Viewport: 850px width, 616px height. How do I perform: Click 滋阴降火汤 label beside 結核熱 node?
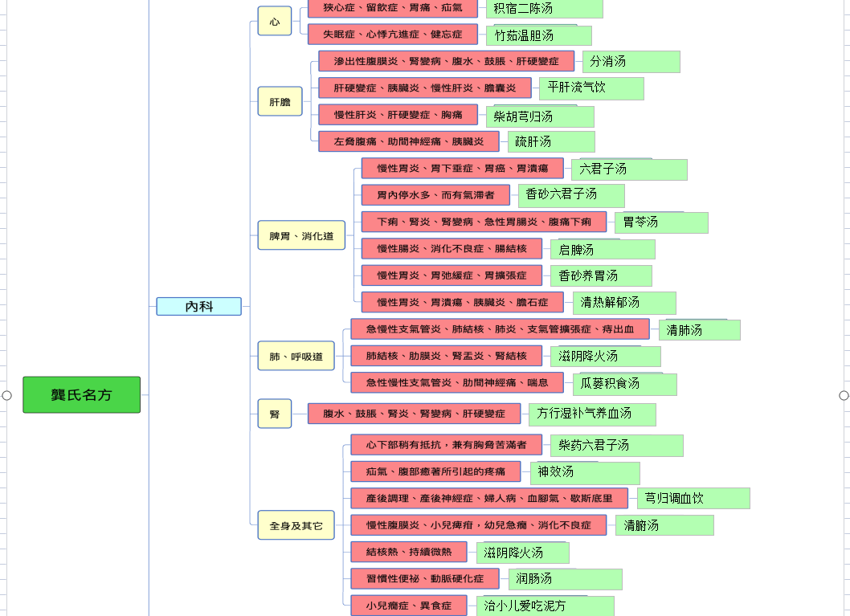point(522,553)
